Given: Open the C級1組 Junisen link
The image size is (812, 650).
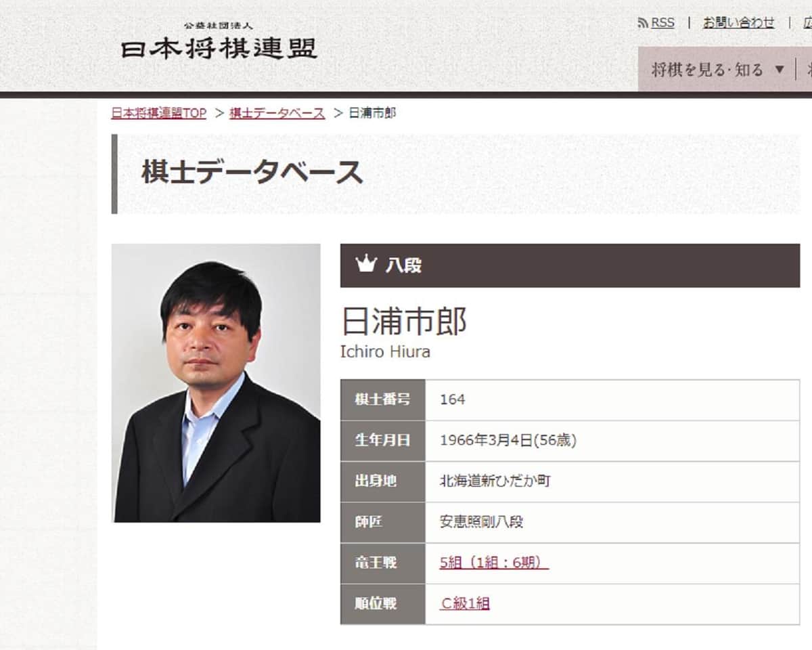Looking at the screenshot, I should [x=465, y=603].
